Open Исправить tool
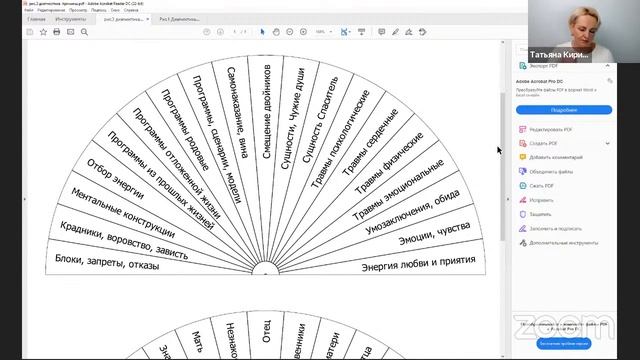 (x=541, y=200)
